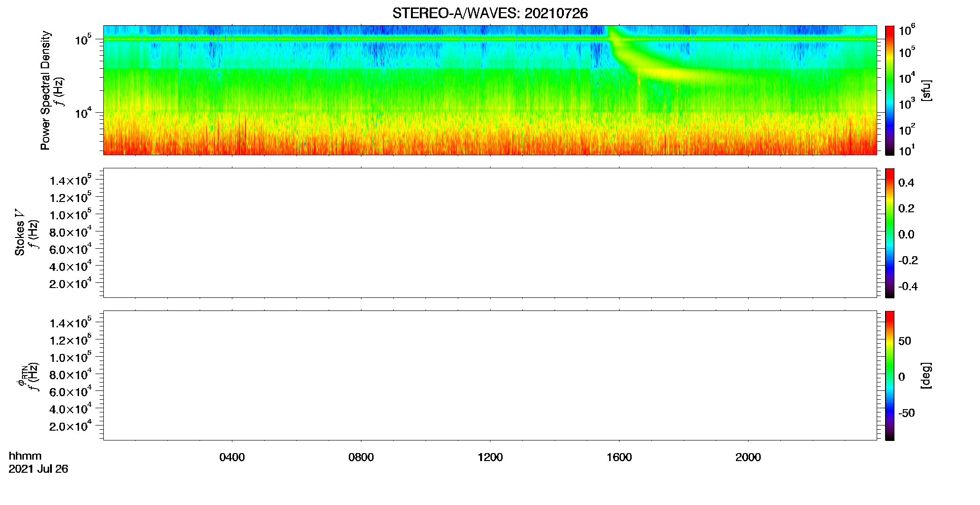Click the 0800 time tick label
980x505 pixels.
coord(361,457)
